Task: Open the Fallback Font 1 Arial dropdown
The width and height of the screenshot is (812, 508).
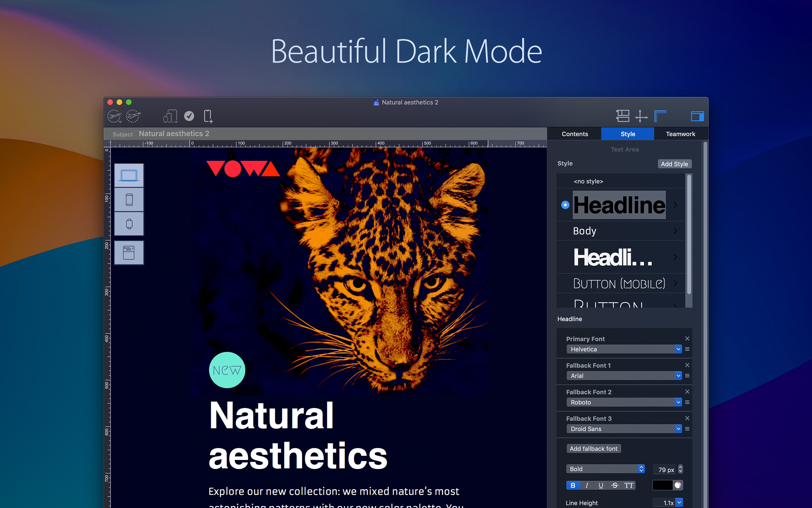Action: [x=624, y=376]
